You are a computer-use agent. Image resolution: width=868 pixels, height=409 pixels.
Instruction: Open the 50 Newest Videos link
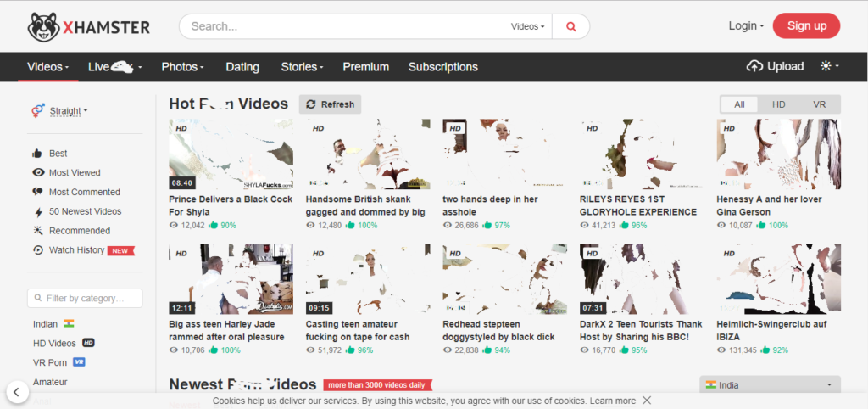tap(86, 211)
